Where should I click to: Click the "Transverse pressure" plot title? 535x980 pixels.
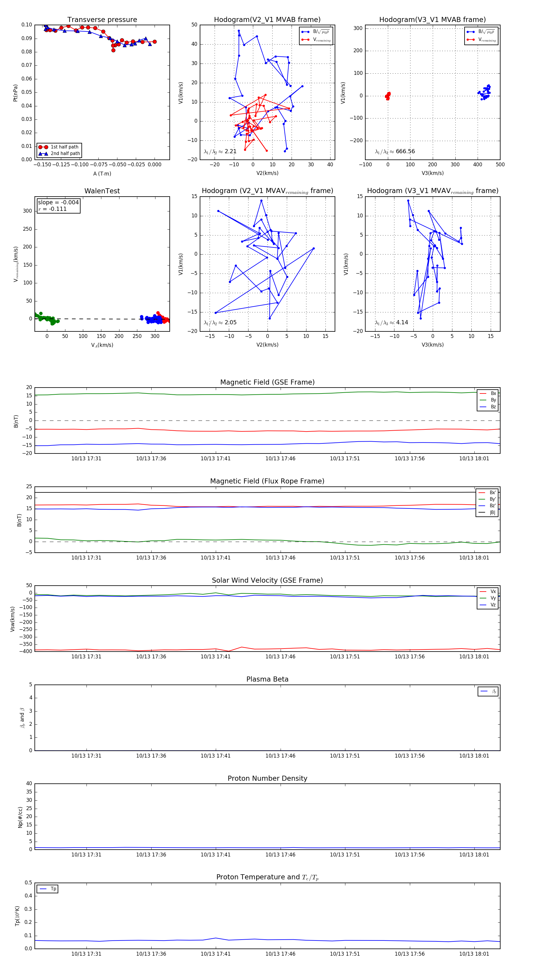click(102, 20)
